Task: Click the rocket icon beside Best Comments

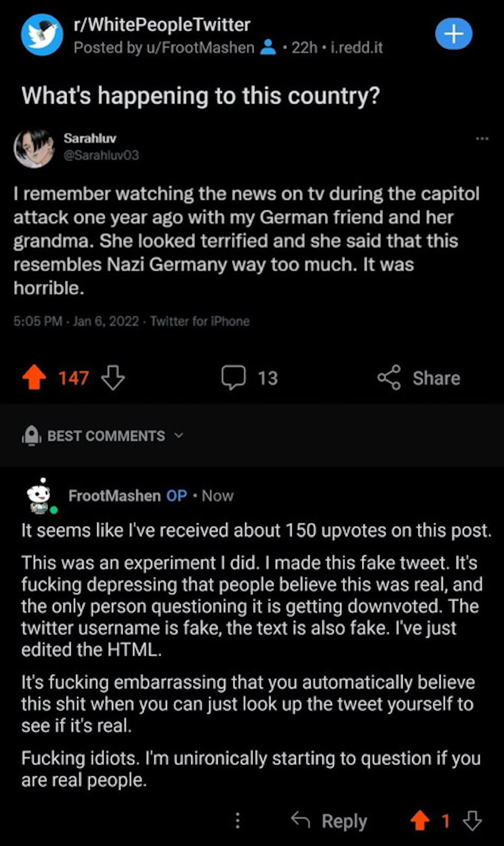Action: (32, 435)
